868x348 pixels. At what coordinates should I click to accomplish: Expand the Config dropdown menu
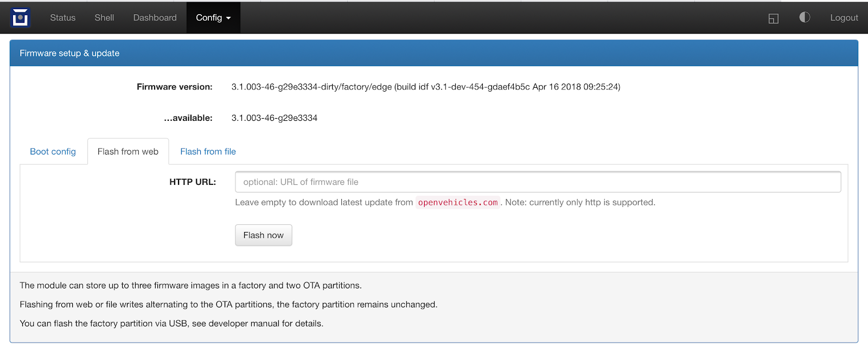pyautogui.click(x=213, y=17)
